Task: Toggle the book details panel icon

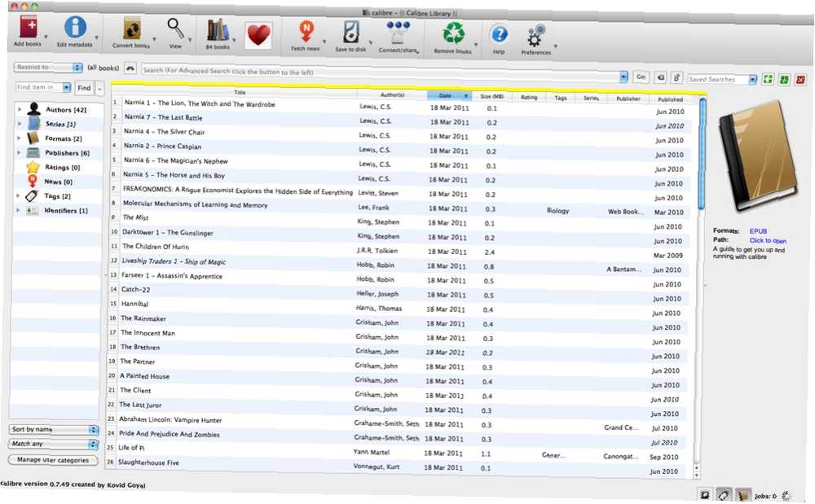Action: pyautogui.click(x=742, y=495)
